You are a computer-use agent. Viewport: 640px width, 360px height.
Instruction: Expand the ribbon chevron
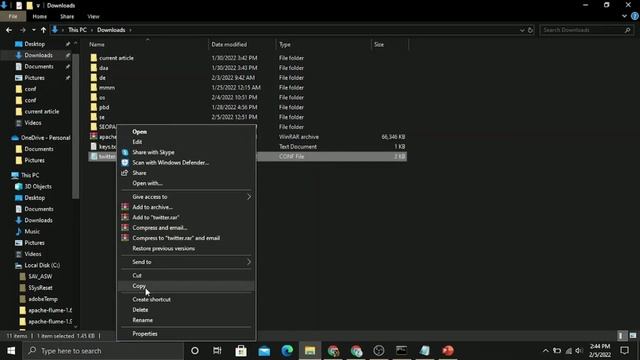[x=624, y=16]
